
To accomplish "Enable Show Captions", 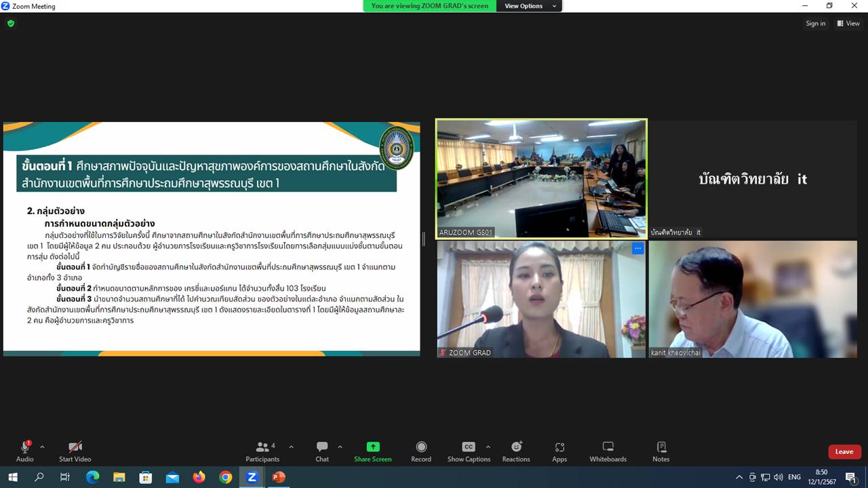I will [469, 451].
